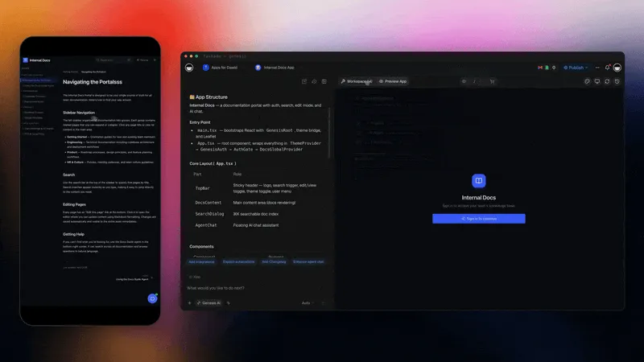Screen dimensions: 644x362
Task: Click the new chat compose icon
Action: (304, 81)
